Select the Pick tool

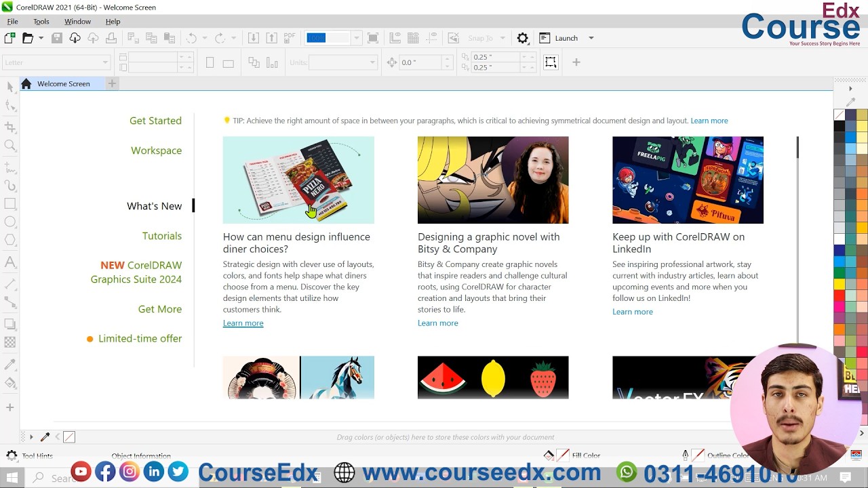pyautogui.click(x=9, y=87)
